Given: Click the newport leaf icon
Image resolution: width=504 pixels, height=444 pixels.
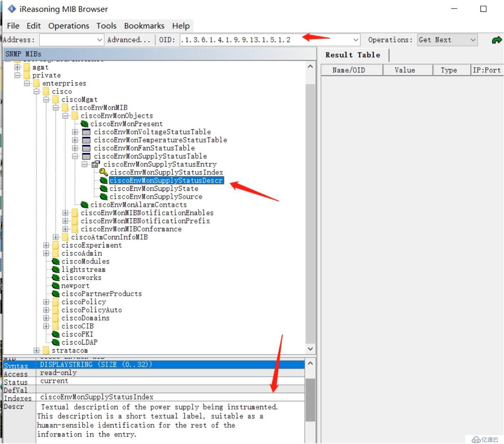Looking at the screenshot, I should (x=56, y=286).
